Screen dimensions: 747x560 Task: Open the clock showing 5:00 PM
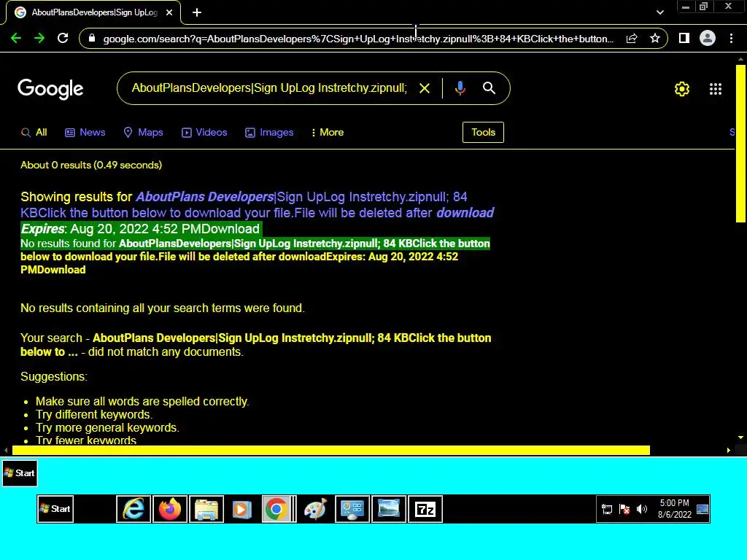[x=674, y=508]
